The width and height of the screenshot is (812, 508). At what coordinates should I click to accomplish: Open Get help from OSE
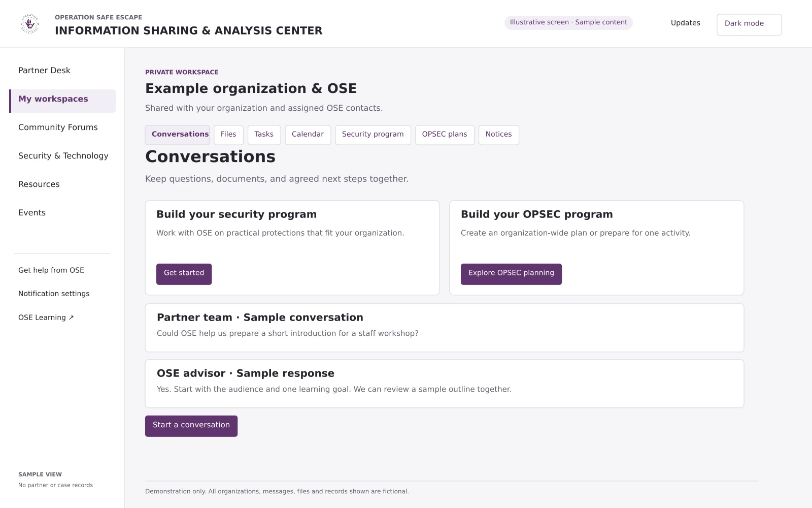(x=51, y=270)
